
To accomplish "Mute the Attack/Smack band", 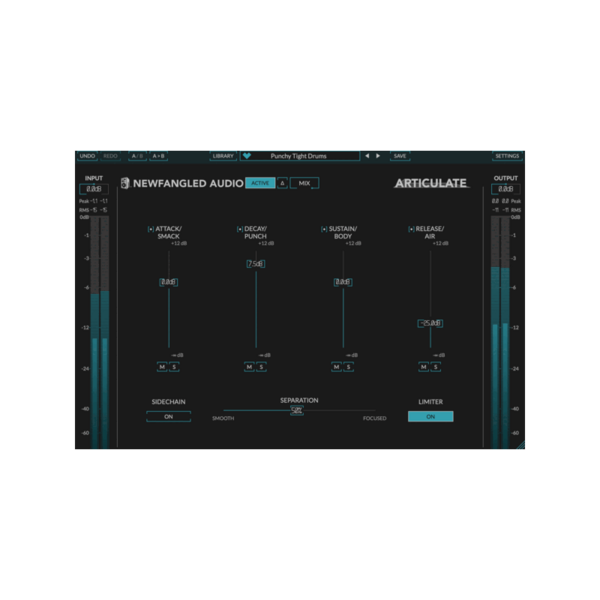I will coord(162,367).
